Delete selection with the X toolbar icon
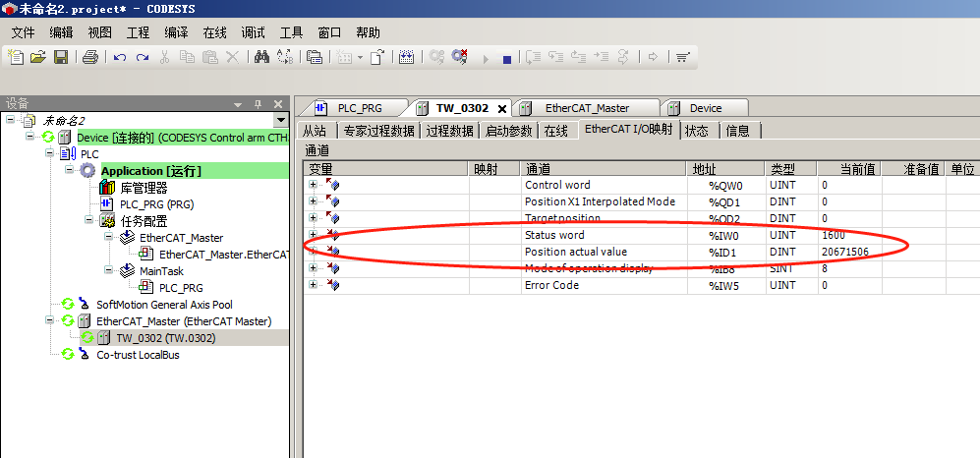 233,57
